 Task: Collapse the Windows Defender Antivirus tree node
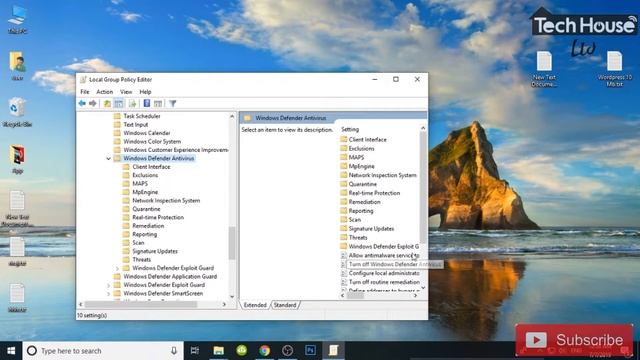click(x=109, y=158)
